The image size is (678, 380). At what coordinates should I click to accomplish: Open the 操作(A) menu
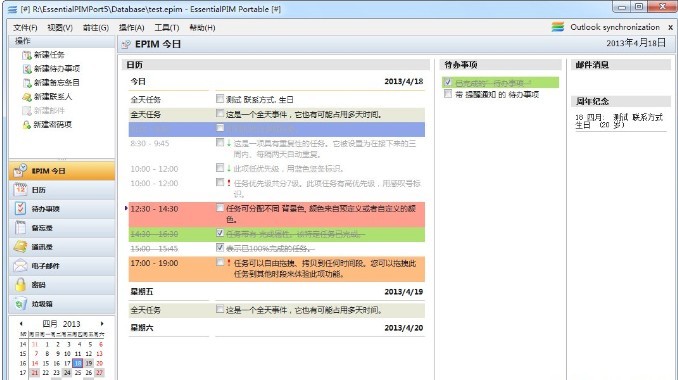point(131,28)
